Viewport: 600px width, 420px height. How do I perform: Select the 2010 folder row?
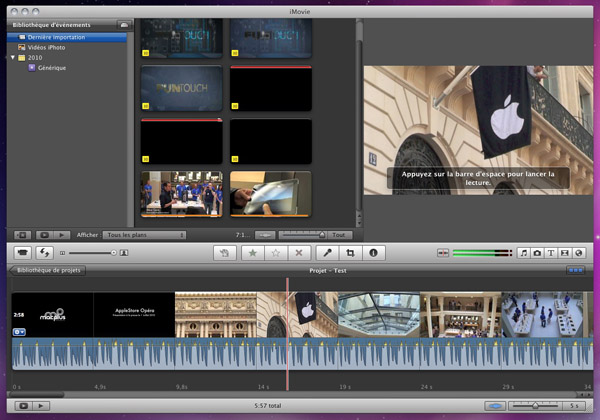(67, 58)
